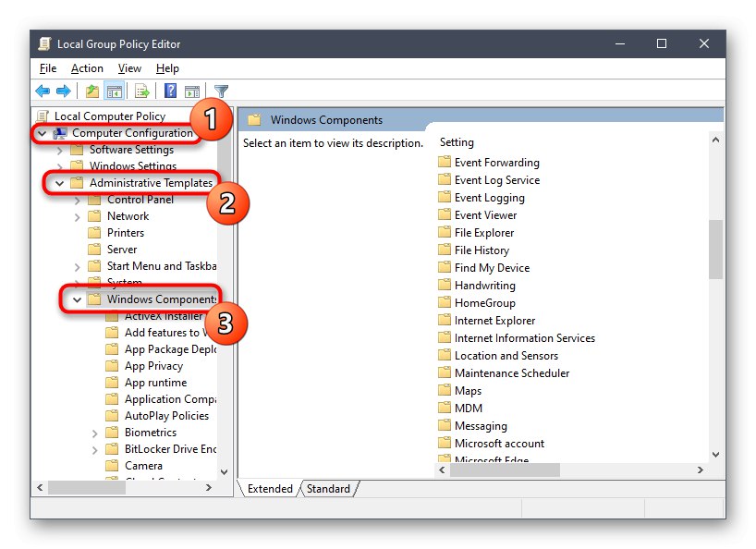This screenshot has height=549, width=756.
Task: Select Location and Sensors entry
Action: click(506, 355)
